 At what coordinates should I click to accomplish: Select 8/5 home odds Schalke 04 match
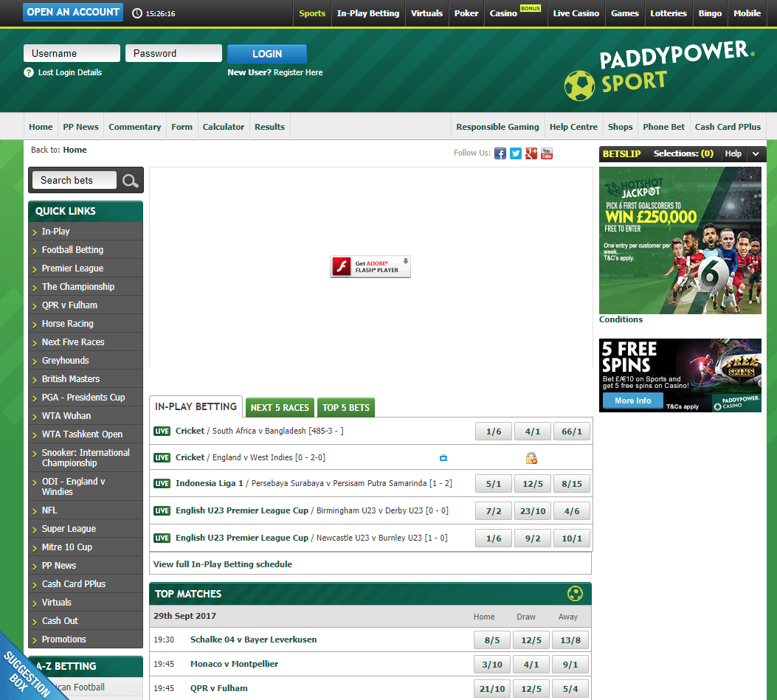(492, 640)
